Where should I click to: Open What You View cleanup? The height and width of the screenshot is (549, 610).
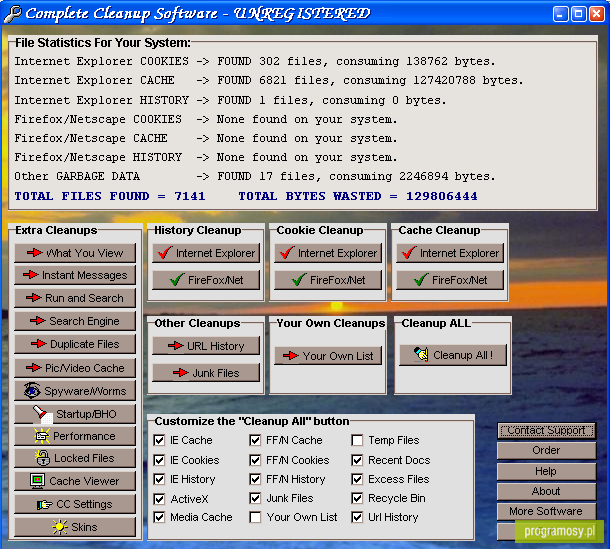[x=75, y=253]
